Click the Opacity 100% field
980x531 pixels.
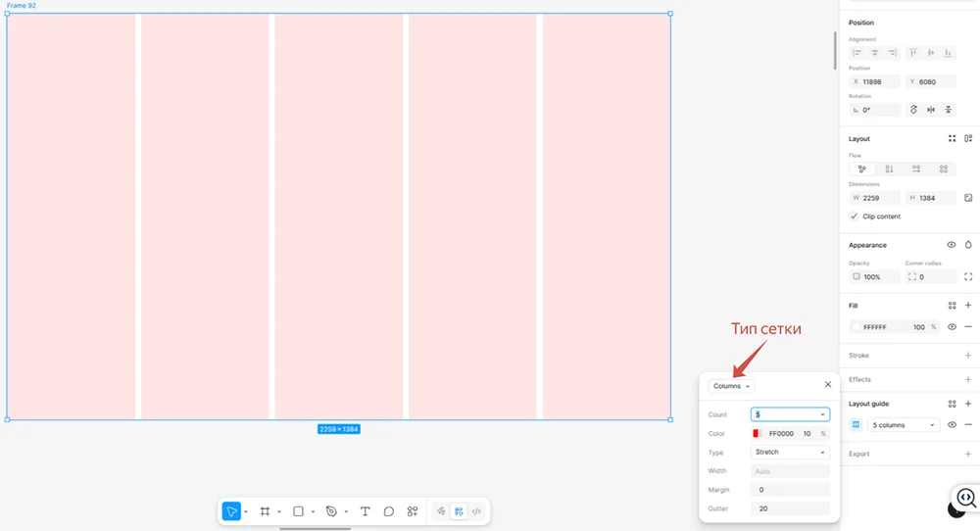point(875,276)
